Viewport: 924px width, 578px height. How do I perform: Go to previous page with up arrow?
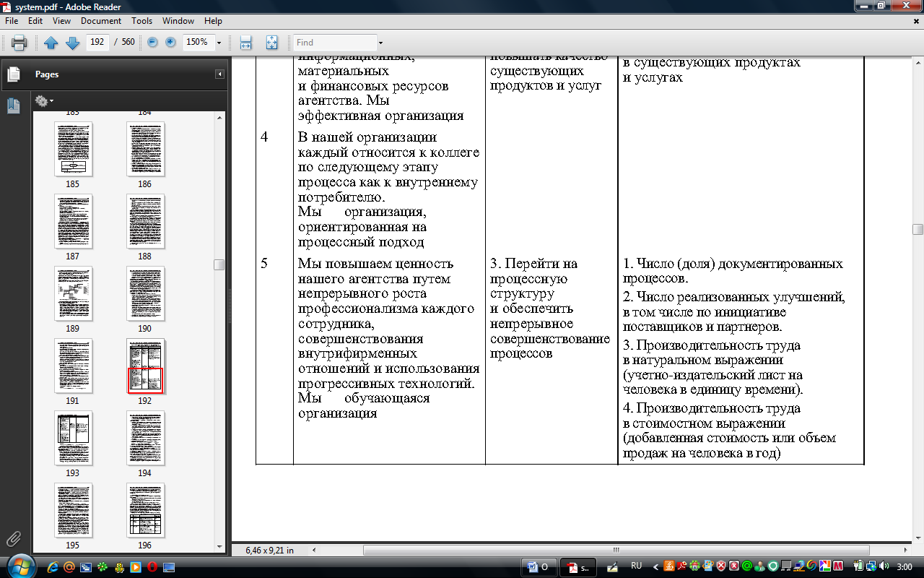[51, 43]
